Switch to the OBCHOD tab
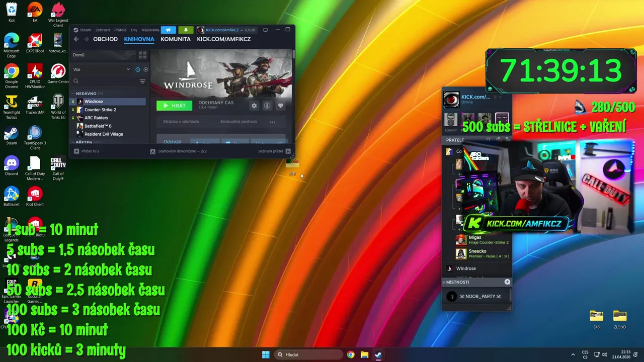Viewport: 644px width, 362px height. (105, 39)
